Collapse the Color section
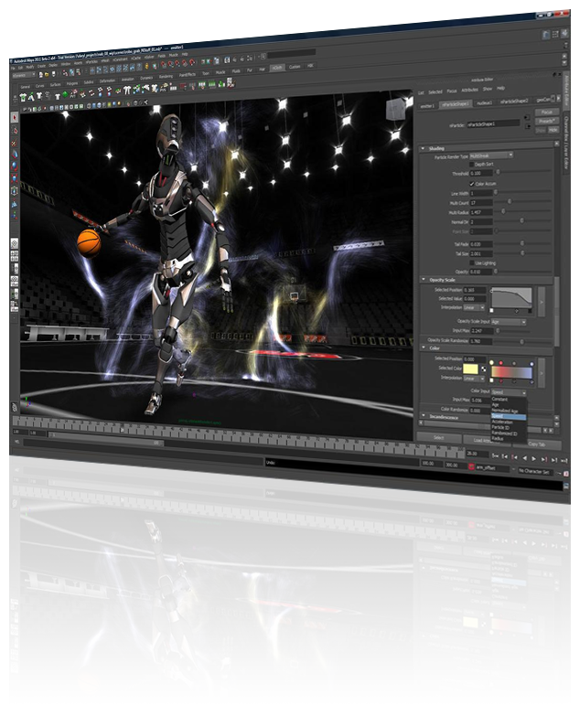The image size is (580, 728). (423, 348)
